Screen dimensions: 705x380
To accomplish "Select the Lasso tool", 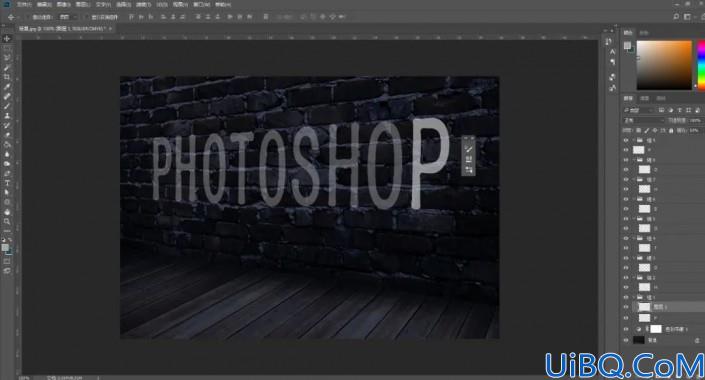I will [7, 58].
